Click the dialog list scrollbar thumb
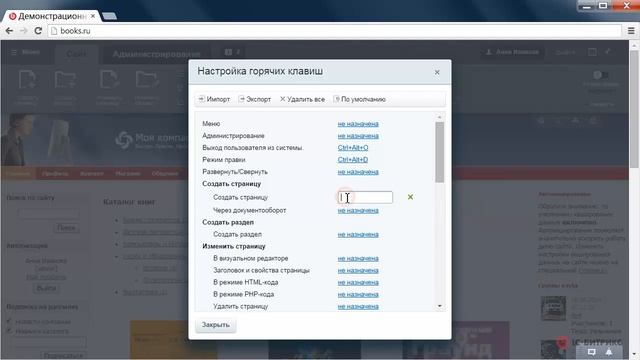The height and width of the screenshot is (360, 640). 440,152
